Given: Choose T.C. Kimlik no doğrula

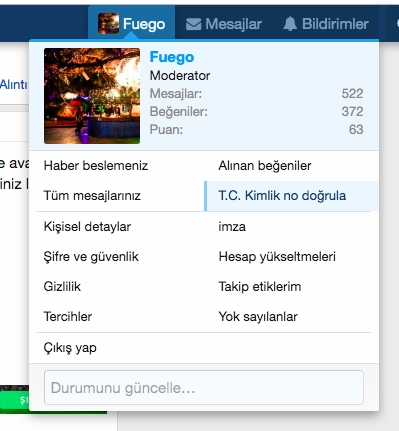Looking at the screenshot, I should click(x=291, y=196).
